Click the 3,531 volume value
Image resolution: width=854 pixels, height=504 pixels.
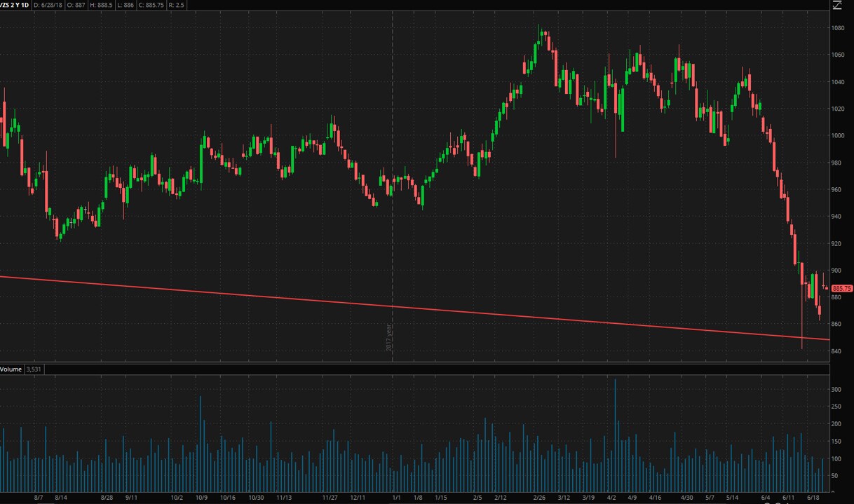coord(34,369)
